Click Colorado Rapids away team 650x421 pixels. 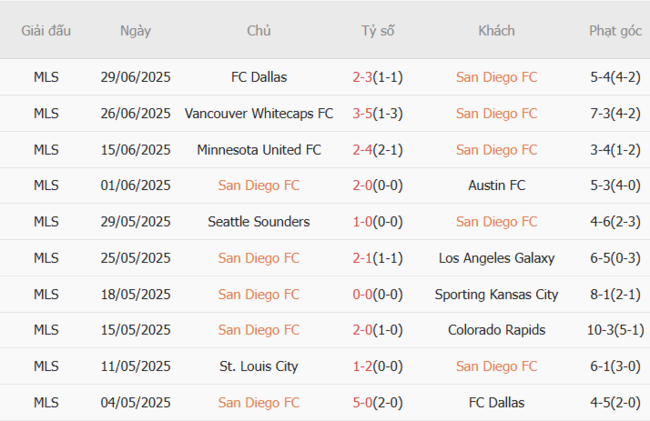pos(496,330)
